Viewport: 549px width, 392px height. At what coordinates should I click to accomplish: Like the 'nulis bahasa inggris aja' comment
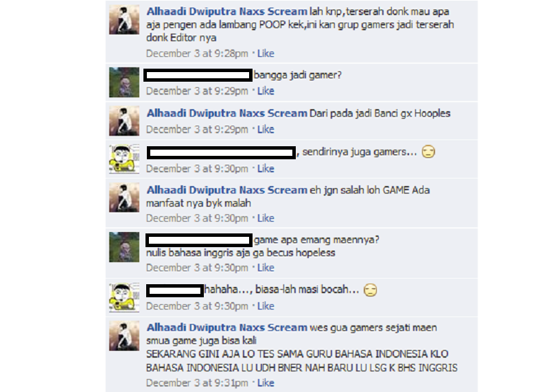click(266, 268)
